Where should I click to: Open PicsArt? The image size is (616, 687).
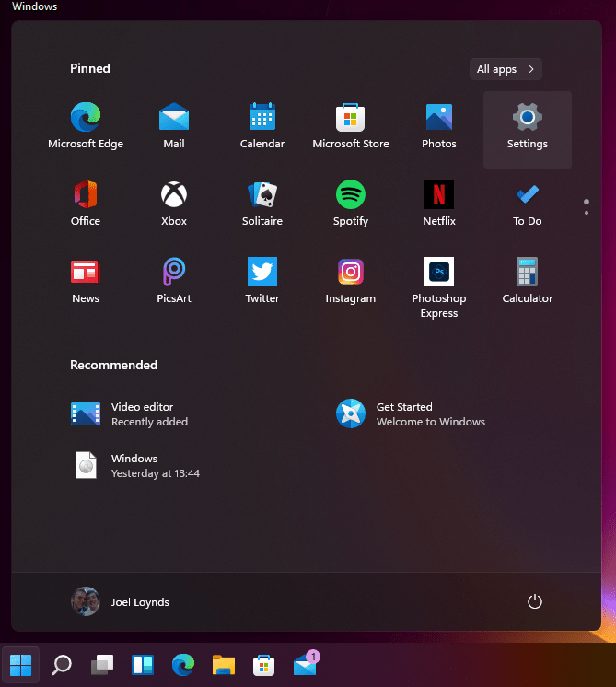[174, 281]
